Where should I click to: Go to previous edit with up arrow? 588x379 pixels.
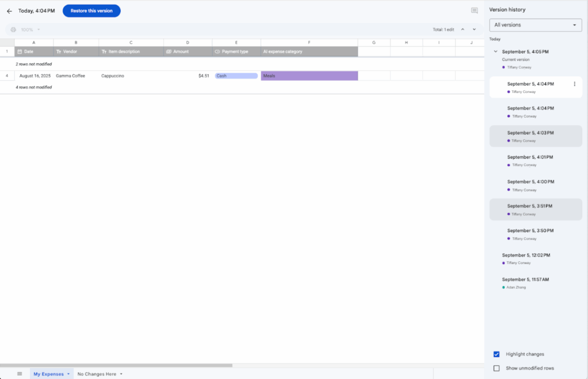tap(463, 29)
